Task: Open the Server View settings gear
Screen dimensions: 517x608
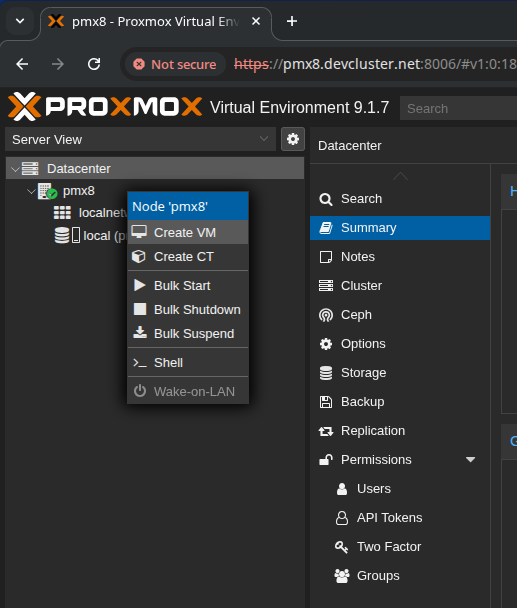Action: tap(293, 139)
